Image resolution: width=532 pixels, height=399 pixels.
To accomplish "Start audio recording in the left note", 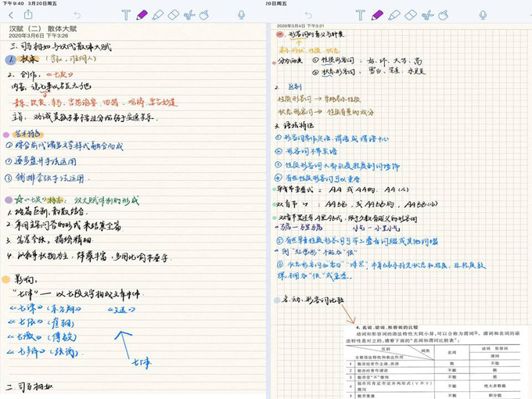I will [241, 15].
